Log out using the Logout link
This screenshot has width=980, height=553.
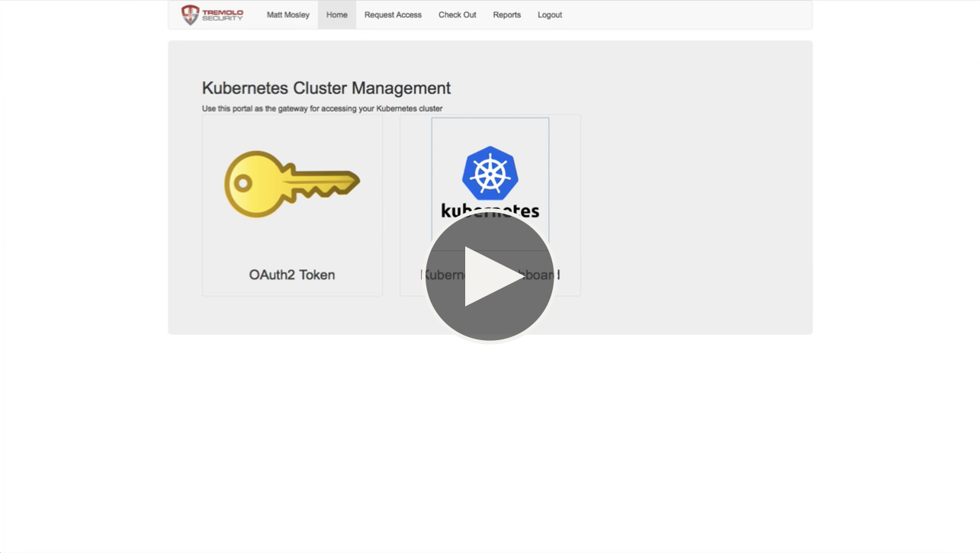(x=550, y=14)
